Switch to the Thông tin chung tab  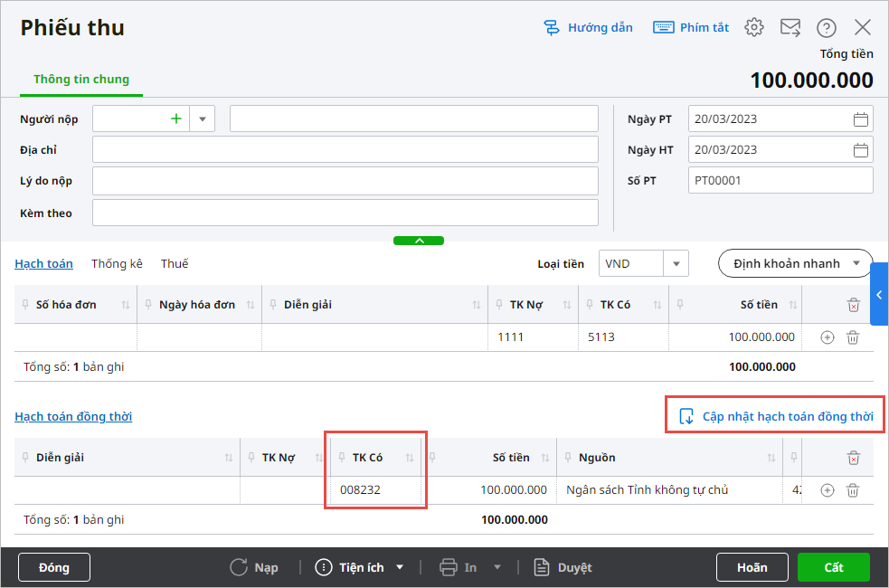[81, 80]
